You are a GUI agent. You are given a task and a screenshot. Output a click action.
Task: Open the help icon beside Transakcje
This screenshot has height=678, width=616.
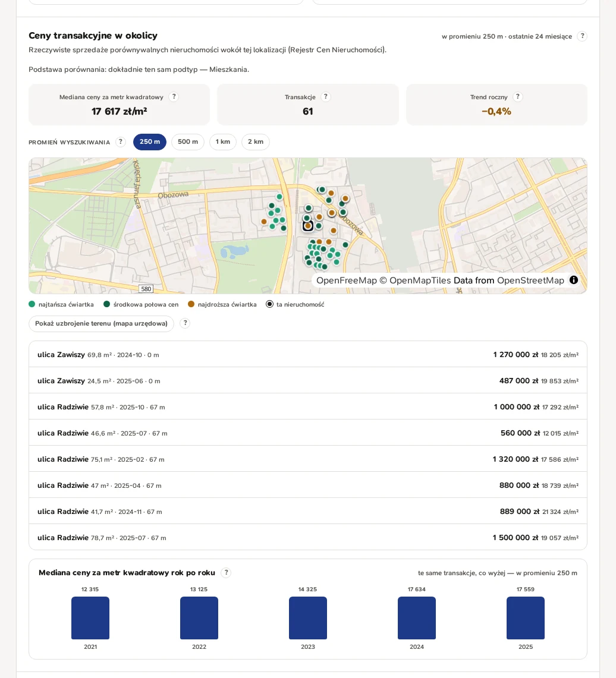coord(326,97)
